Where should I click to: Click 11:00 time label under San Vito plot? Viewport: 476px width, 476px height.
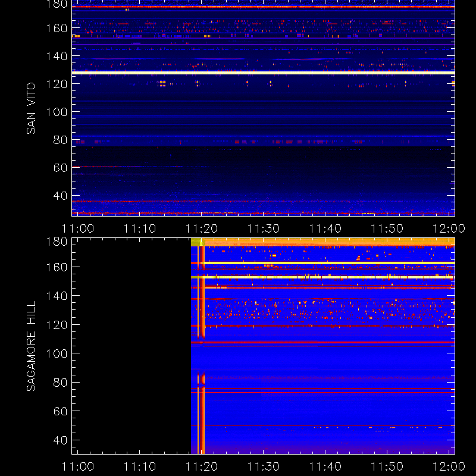coord(78,228)
